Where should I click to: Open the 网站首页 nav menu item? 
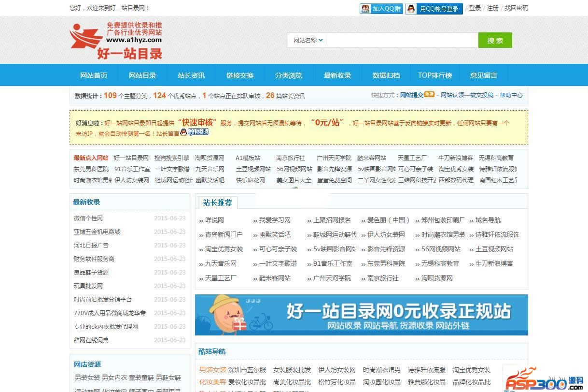[x=94, y=75]
